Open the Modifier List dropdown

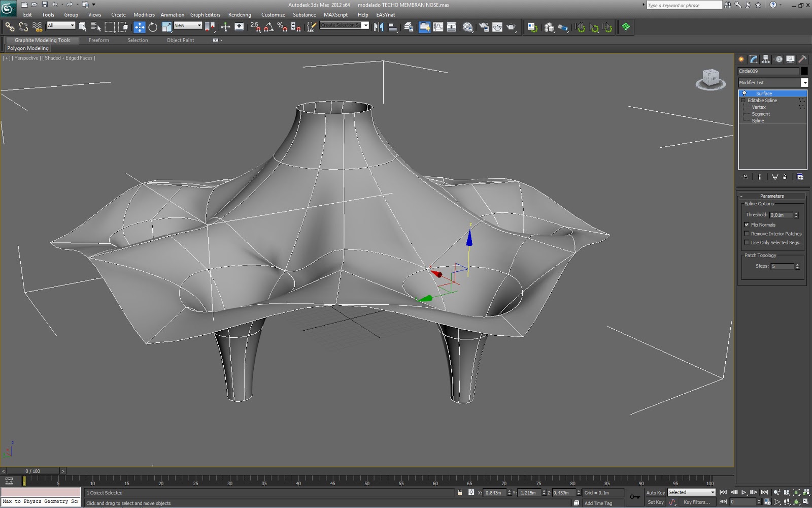pyautogui.click(x=805, y=82)
